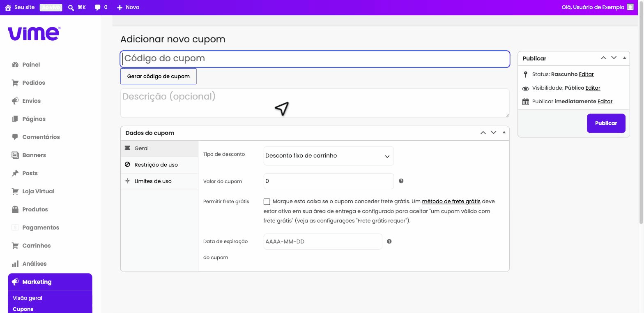Viewport: 644px width, 313px height.
Task: Move Publicar panel down
Action: pos(614,58)
